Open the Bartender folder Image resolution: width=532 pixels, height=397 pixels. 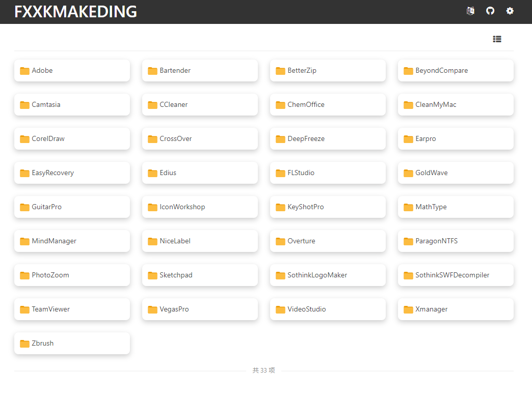[x=200, y=71]
